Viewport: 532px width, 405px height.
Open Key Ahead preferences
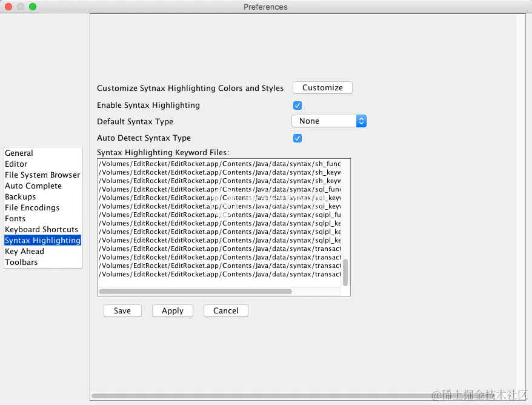point(42,251)
